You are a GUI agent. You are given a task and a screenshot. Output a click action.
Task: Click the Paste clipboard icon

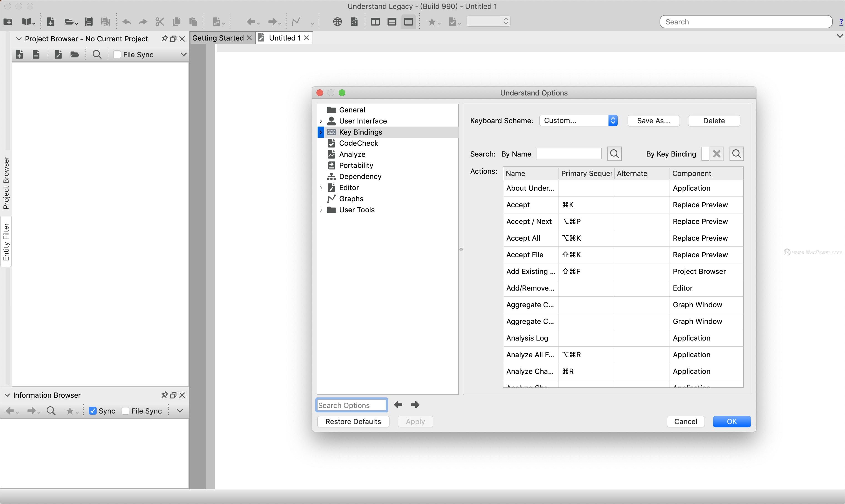[x=193, y=22]
